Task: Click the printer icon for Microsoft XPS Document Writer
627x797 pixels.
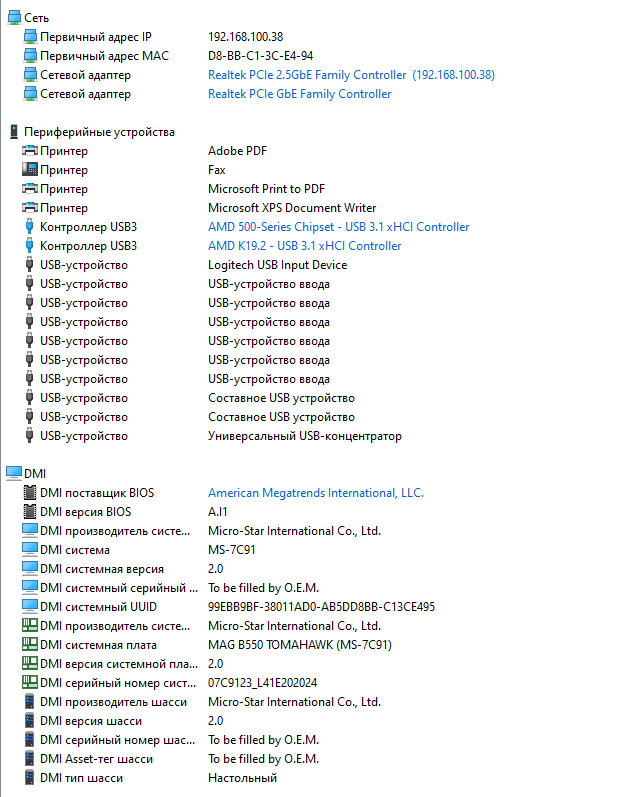Action: [x=30, y=207]
